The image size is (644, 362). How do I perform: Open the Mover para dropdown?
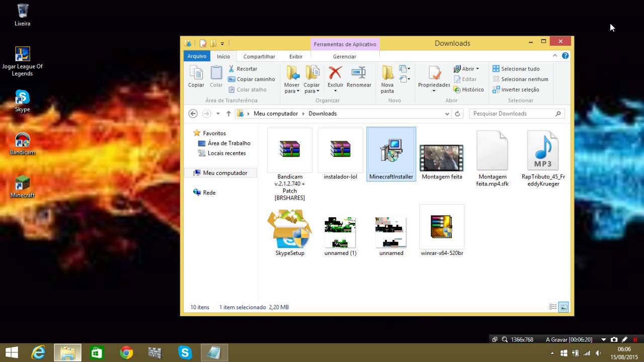coord(292,88)
